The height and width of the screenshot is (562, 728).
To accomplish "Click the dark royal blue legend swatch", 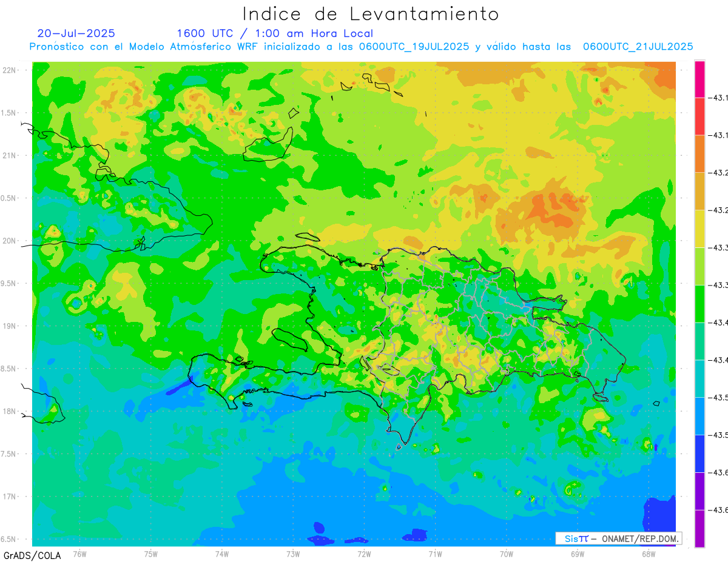I will click(x=699, y=453).
